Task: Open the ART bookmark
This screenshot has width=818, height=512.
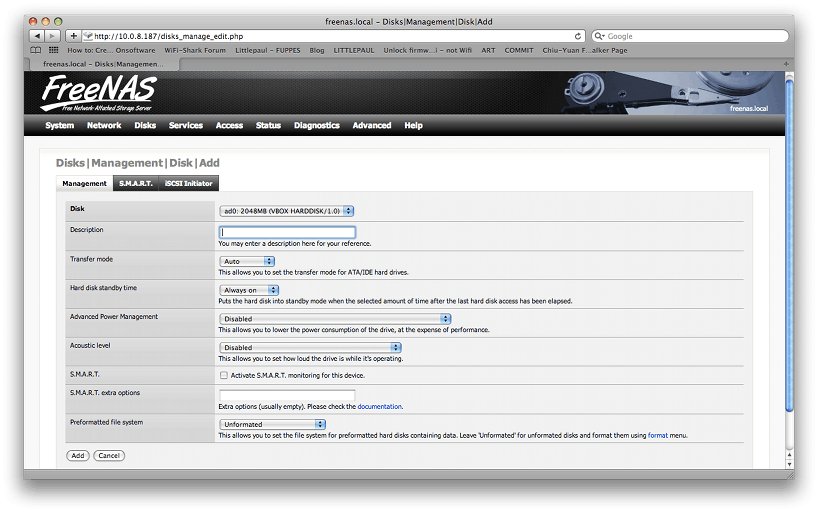Action: point(488,50)
